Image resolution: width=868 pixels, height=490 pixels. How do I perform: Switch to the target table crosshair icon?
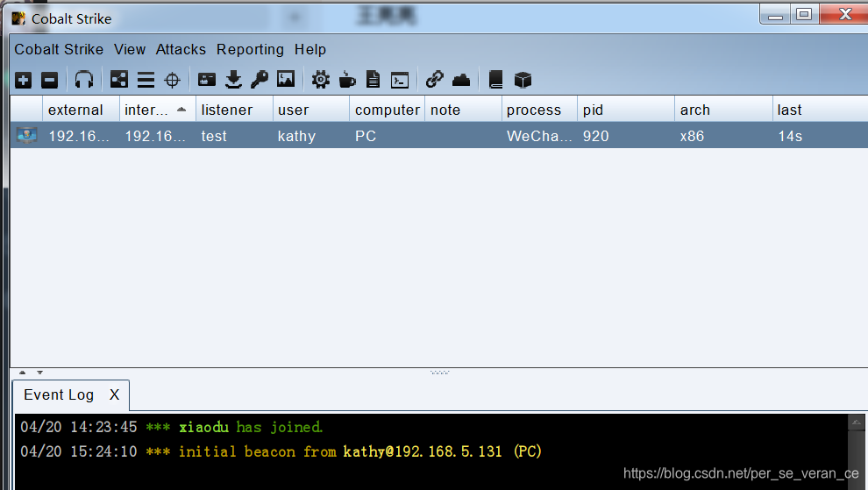coord(172,81)
